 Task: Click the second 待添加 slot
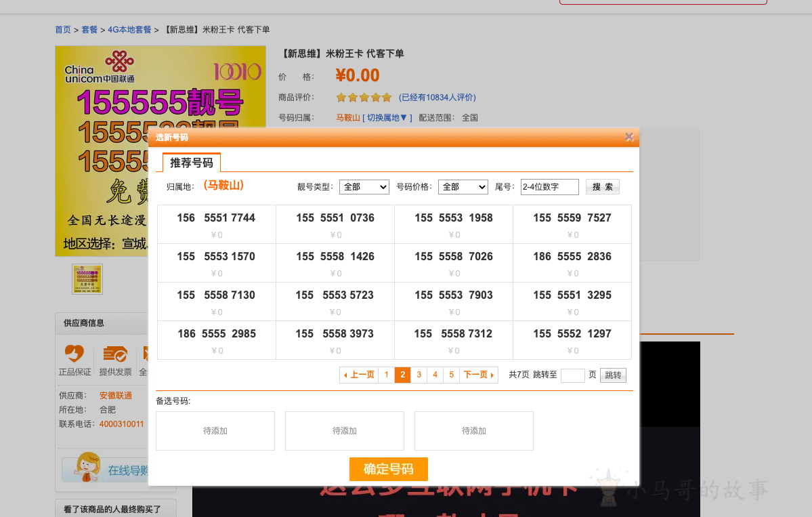click(345, 431)
